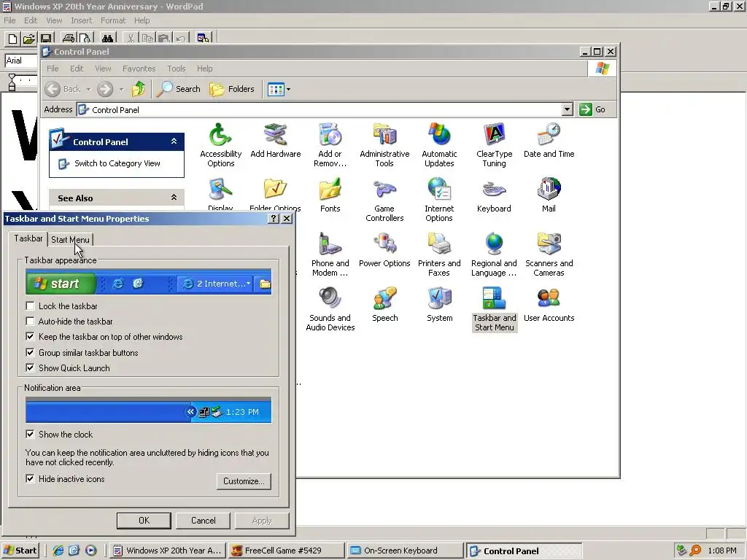Image resolution: width=747 pixels, height=560 pixels.
Task: Select the Taskbar tab
Action: point(28,238)
